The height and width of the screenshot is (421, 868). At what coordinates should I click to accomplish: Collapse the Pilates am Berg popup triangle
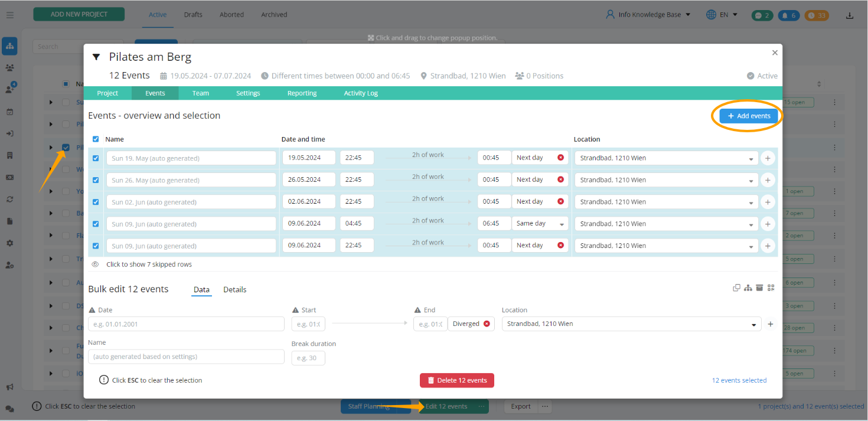pyautogui.click(x=96, y=57)
